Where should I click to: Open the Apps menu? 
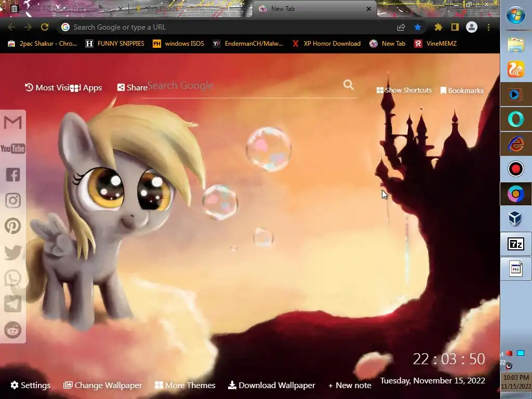pyautogui.click(x=86, y=87)
